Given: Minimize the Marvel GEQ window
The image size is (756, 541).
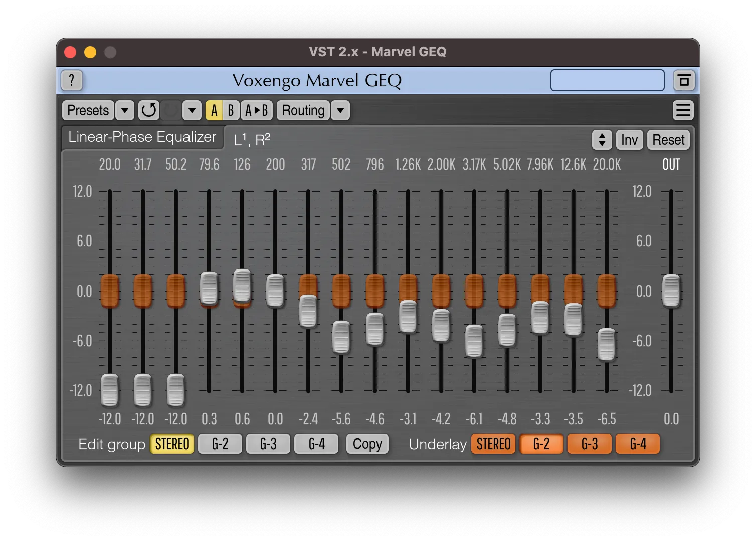Looking at the screenshot, I should point(90,52).
